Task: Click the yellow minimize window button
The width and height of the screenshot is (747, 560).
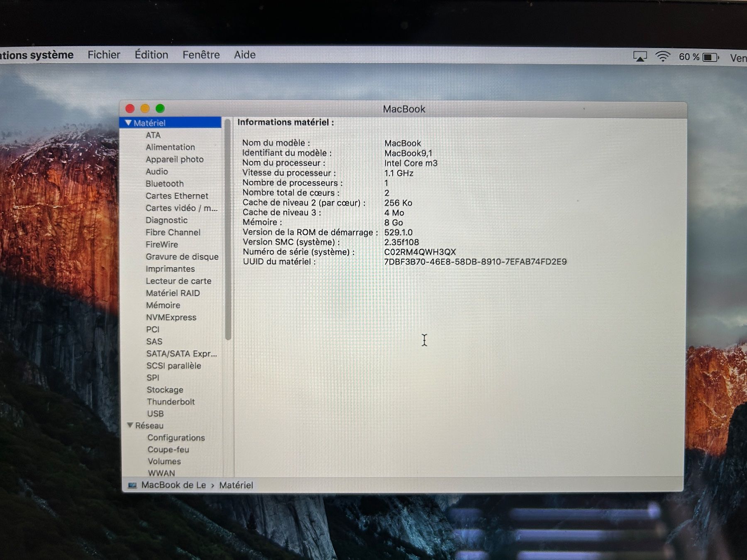Action: pos(145,109)
